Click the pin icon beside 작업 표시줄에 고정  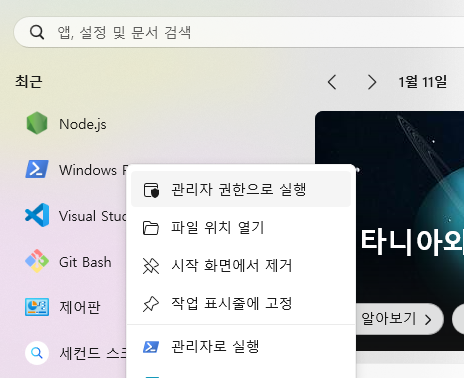click(151, 304)
